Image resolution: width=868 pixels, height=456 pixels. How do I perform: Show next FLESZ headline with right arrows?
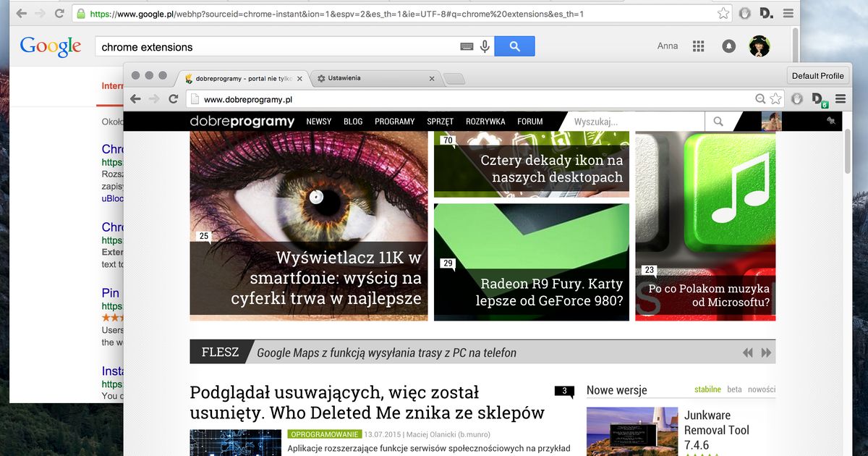(x=767, y=353)
